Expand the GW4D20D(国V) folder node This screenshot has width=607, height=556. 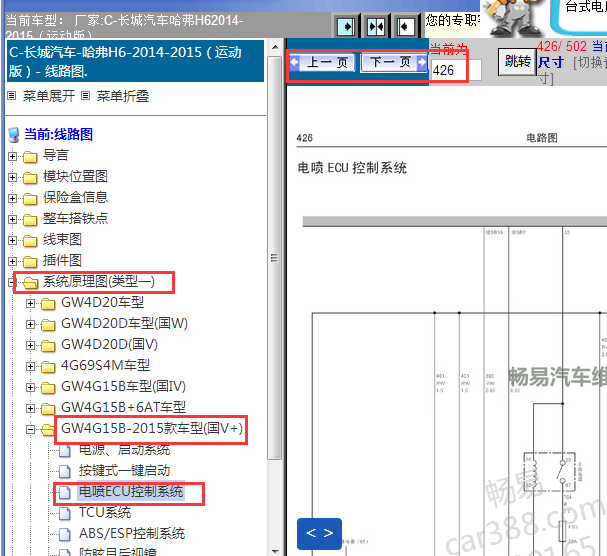click(30, 345)
